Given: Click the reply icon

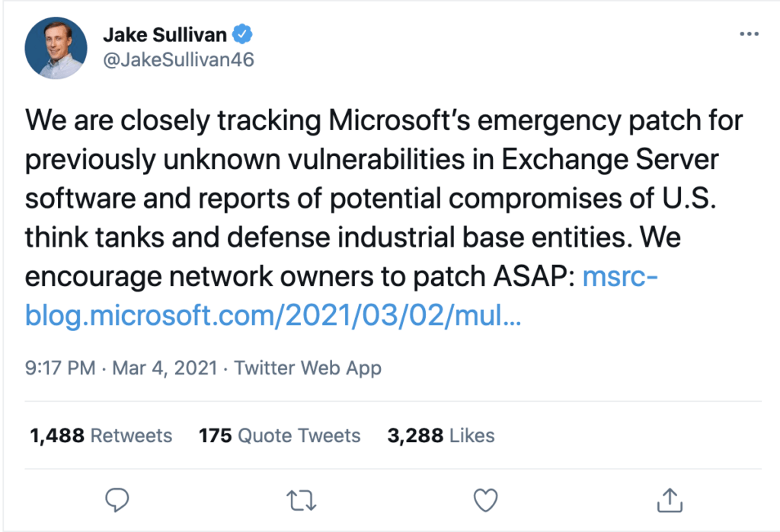Looking at the screenshot, I should pos(117,501).
